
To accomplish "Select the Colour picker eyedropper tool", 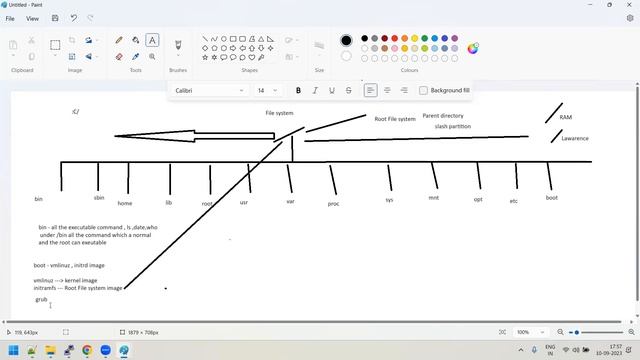I will point(136,56).
